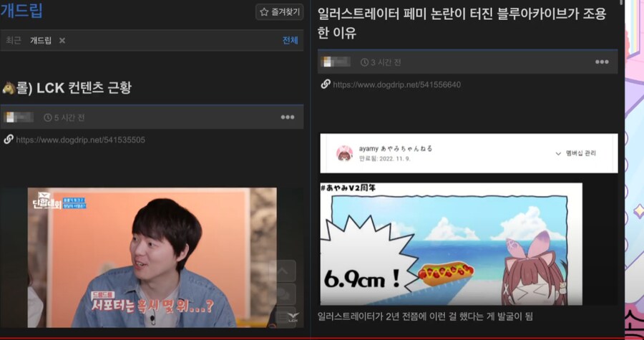The height and width of the screenshot is (340, 644).
Task: Open link dogdrip.net/541556640
Action: 396,85
